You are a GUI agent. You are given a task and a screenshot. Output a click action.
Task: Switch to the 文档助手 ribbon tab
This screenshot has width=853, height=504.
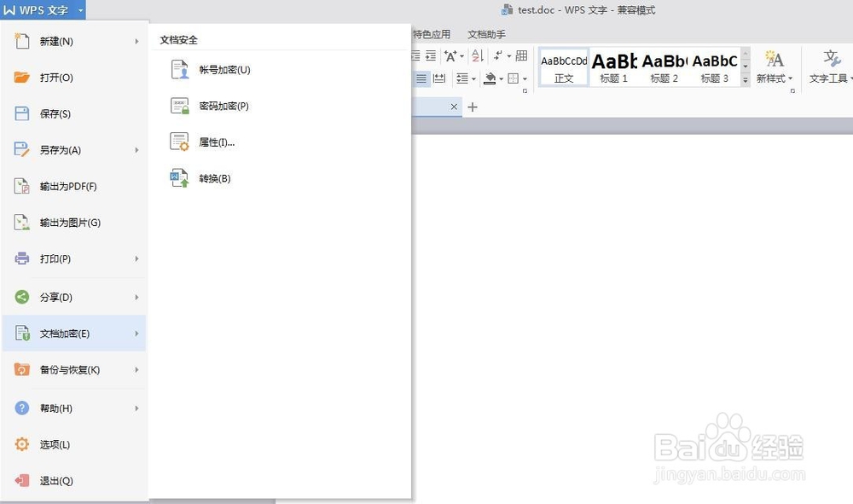point(487,34)
